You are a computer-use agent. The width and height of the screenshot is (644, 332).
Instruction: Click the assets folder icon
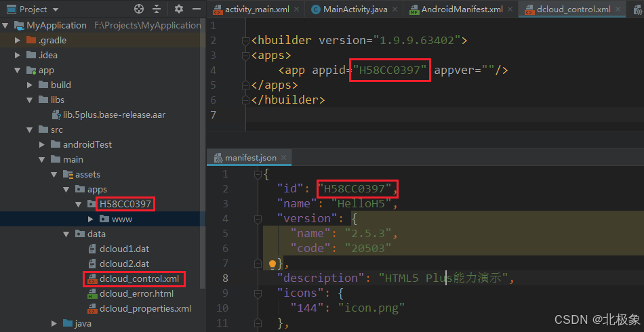68,174
